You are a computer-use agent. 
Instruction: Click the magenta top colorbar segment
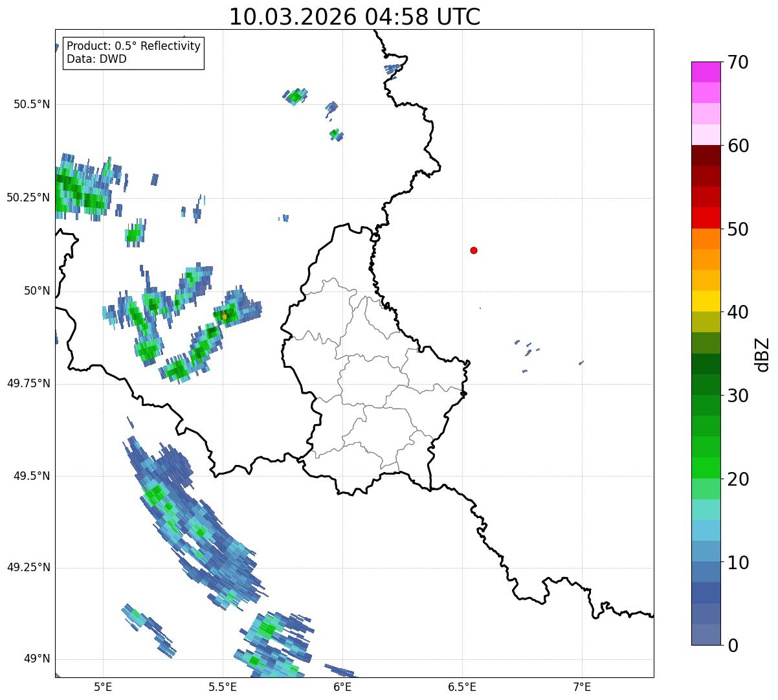[x=706, y=72]
